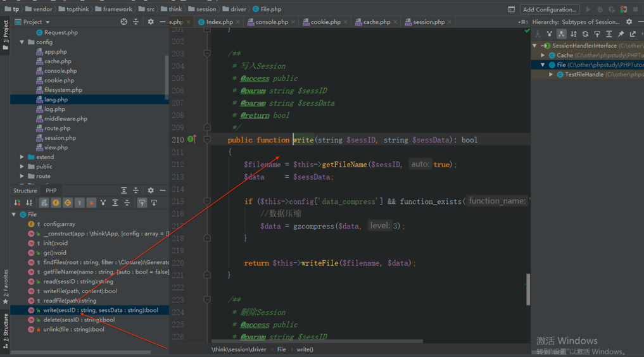Expand the route folder

point(22,176)
